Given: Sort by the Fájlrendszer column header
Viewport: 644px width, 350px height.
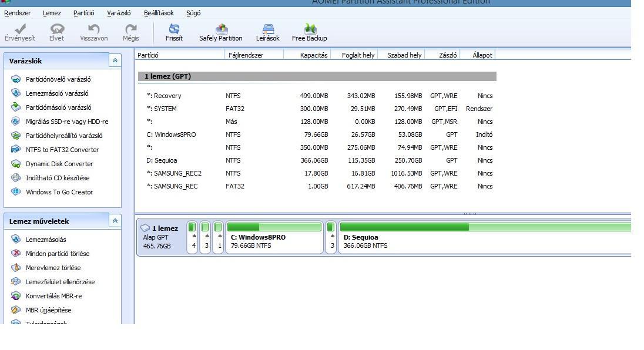Looking at the screenshot, I should point(254,55).
